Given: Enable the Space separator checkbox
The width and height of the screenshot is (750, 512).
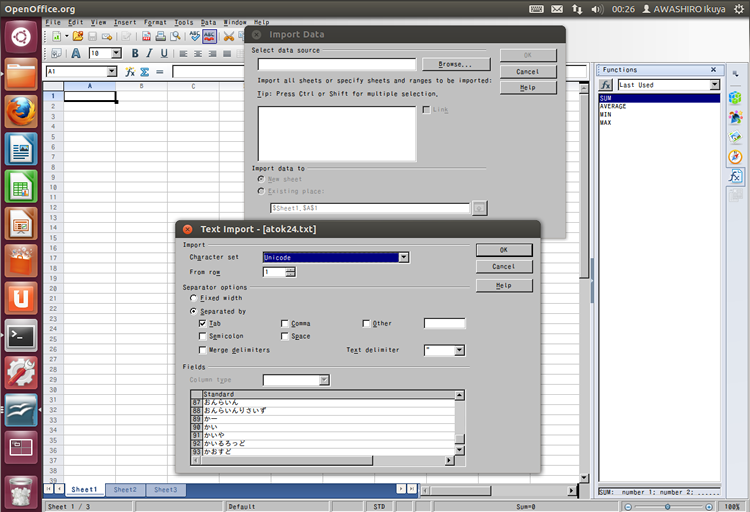Looking at the screenshot, I should click(285, 336).
